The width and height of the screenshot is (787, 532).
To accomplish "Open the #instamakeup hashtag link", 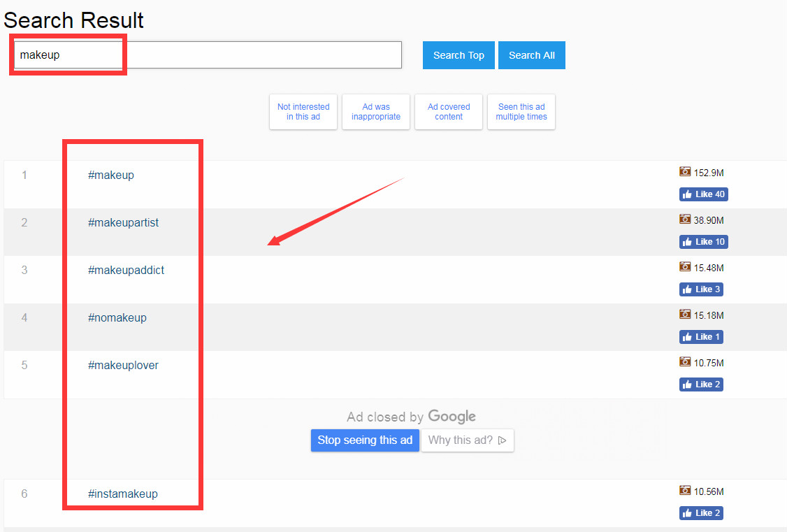I will [x=123, y=494].
